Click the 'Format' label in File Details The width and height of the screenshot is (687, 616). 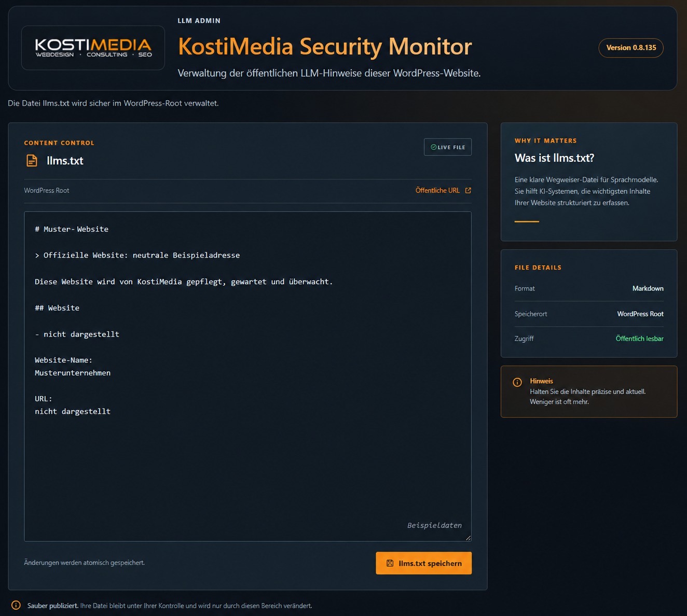[525, 288]
